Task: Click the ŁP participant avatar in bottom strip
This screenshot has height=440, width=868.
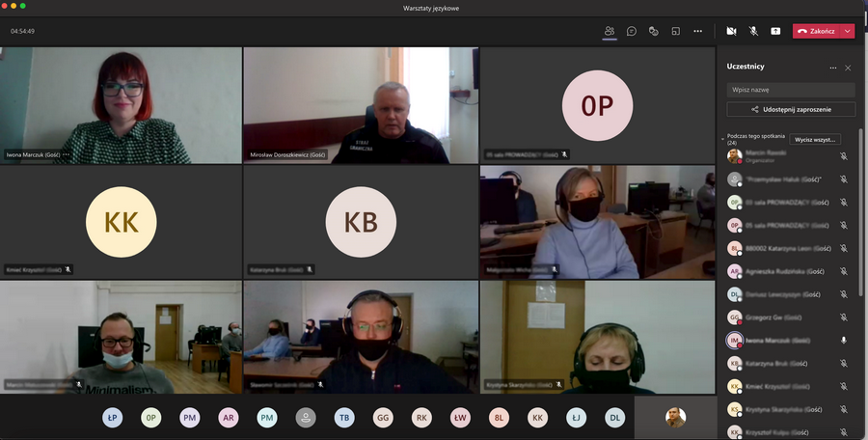Action: coord(113,418)
